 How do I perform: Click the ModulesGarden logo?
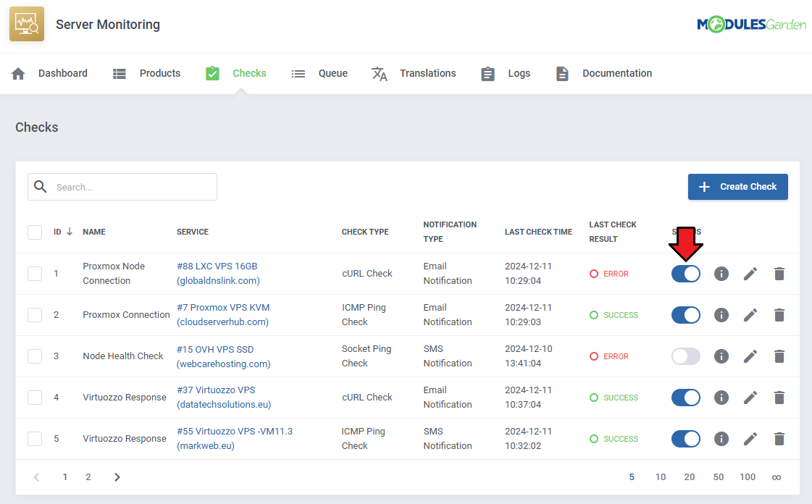[x=751, y=25]
